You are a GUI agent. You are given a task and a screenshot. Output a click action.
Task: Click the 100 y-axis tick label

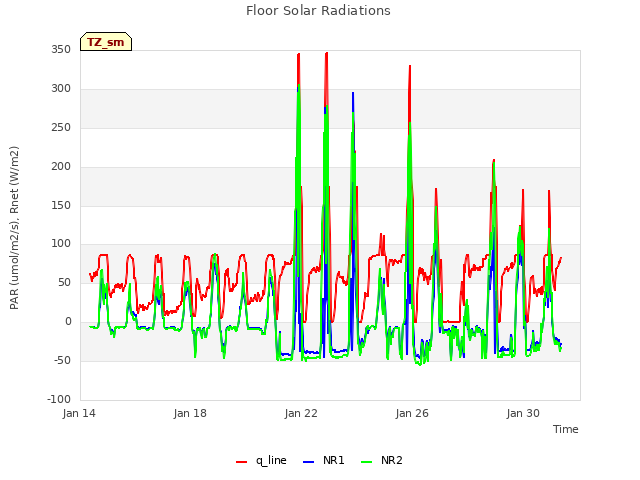point(61,244)
